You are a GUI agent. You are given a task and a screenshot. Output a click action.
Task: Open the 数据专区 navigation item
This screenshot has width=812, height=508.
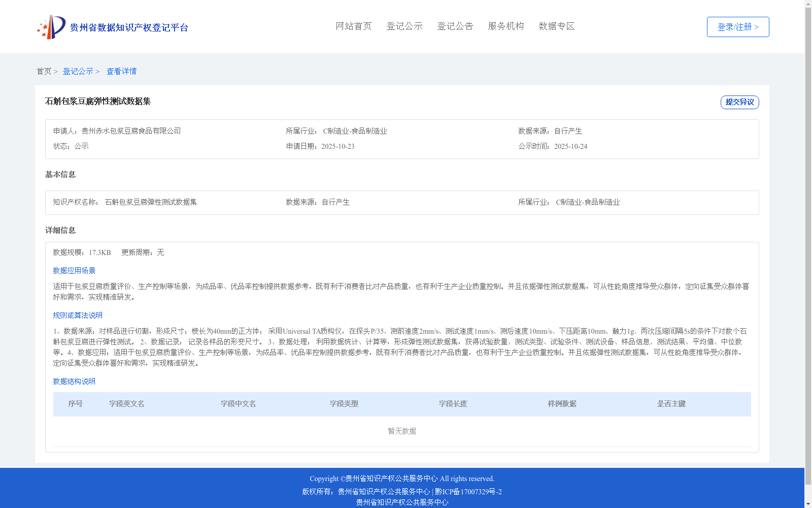557,26
